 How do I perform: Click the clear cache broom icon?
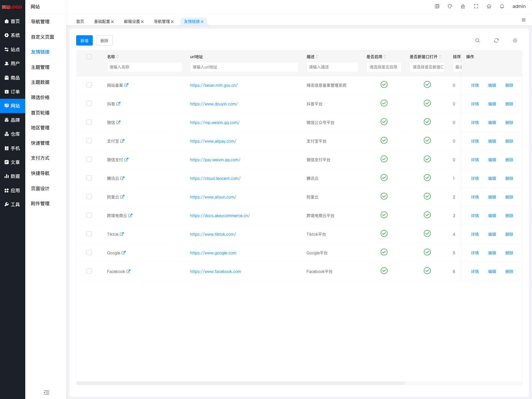click(463, 6)
